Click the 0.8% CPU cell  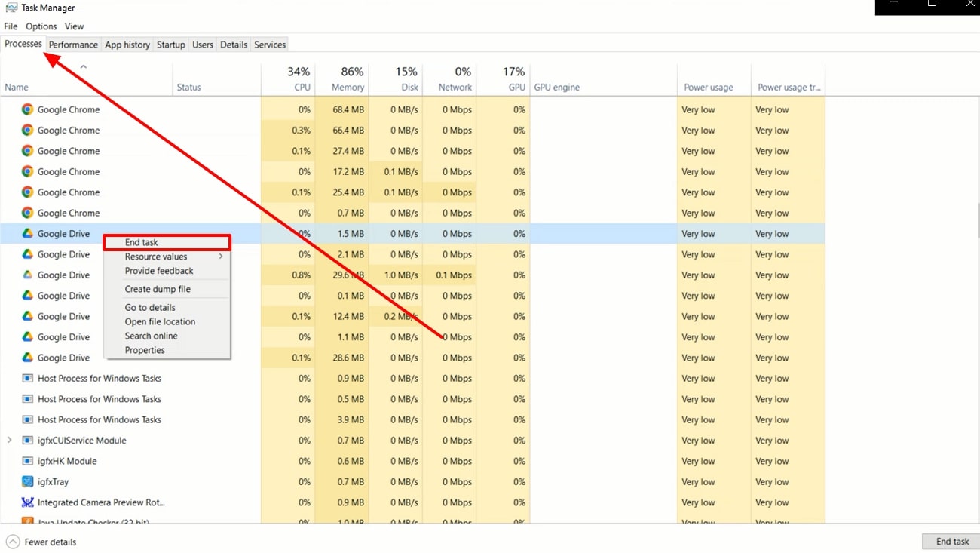pyautogui.click(x=288, y=275)
